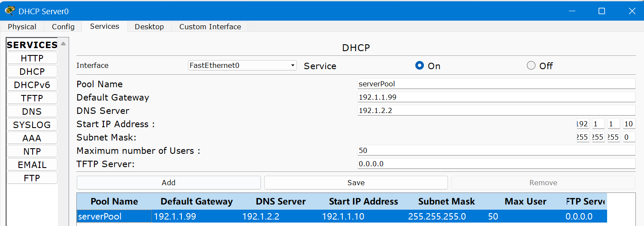Screen dimensions: 644x226
Task: Turn the DHCP service On
Action: tap(420, 66)
